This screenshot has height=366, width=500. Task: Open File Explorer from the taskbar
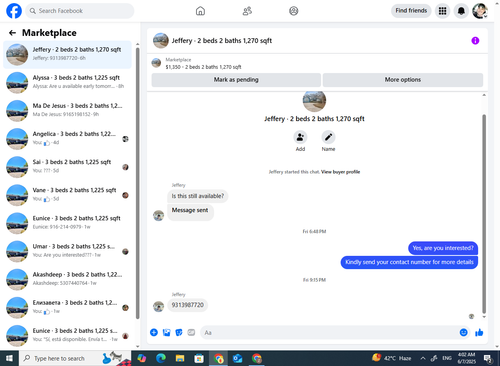coord(180,358)
